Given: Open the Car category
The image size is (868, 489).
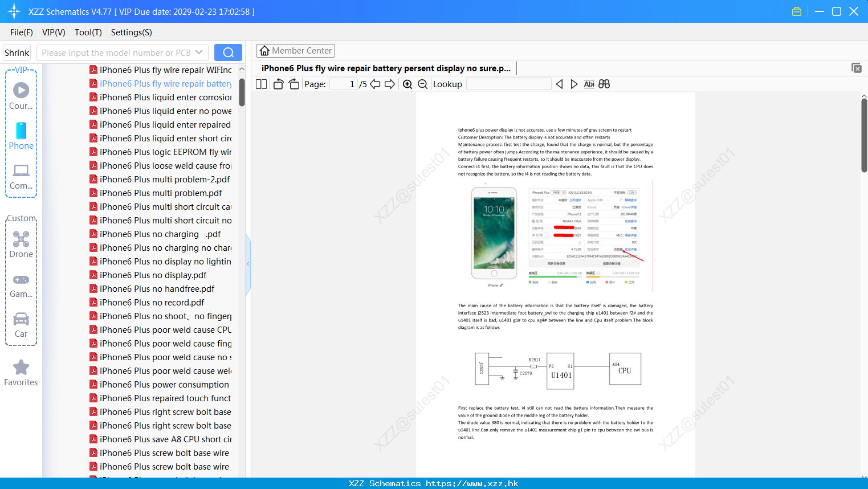Looking at the screenshot, I should pos(21,325).
